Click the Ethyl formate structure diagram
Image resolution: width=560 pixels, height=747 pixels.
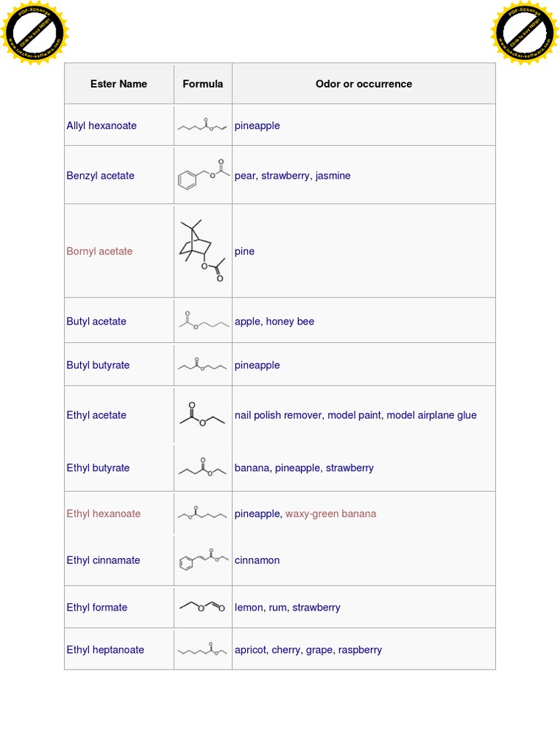point(203,607)
